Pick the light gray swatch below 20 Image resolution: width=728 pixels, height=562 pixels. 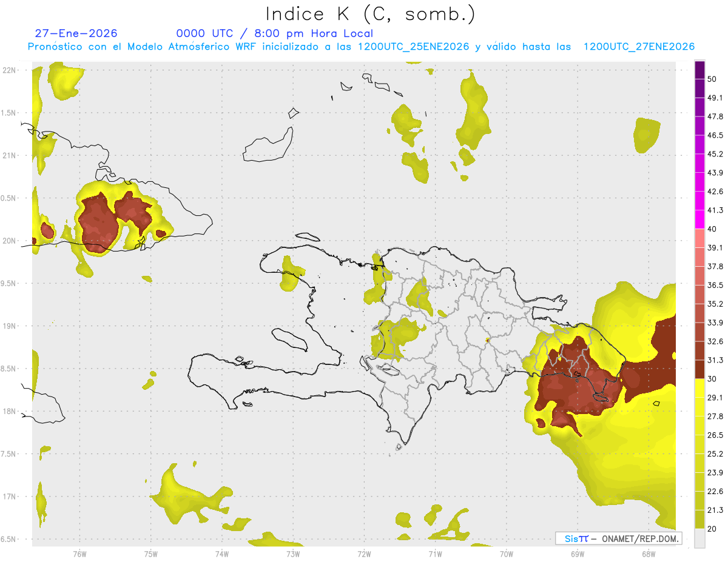tap(700, 538)
